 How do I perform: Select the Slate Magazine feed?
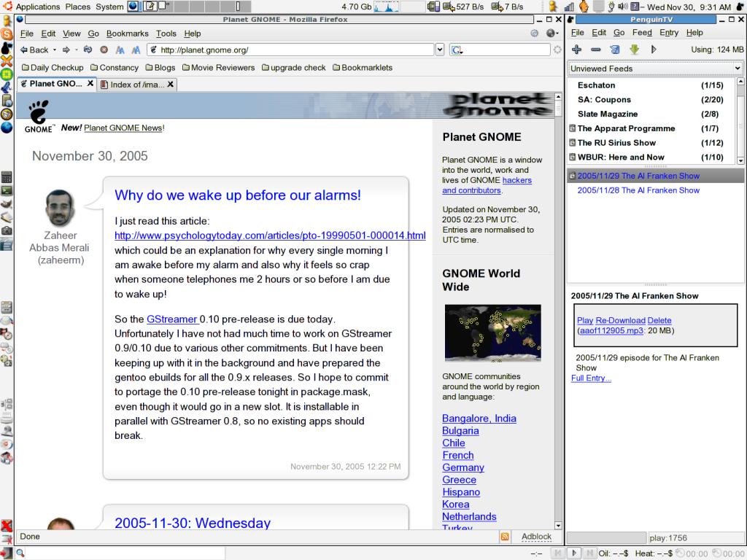click(651, 114)
